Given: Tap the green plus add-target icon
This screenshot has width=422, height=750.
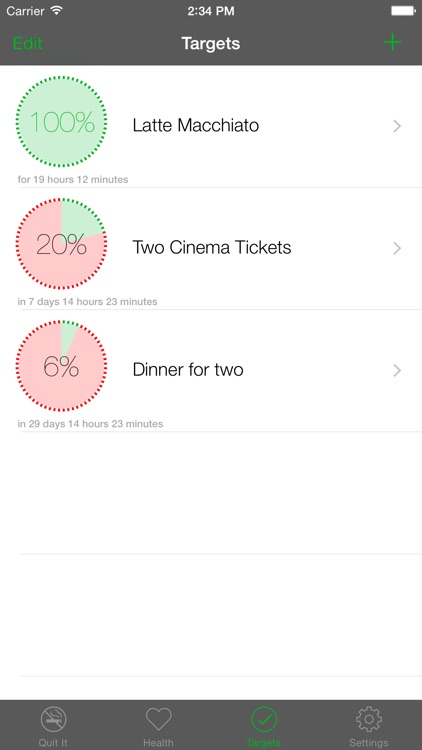Looking at the screenshot, I should (x=392, y=43).
